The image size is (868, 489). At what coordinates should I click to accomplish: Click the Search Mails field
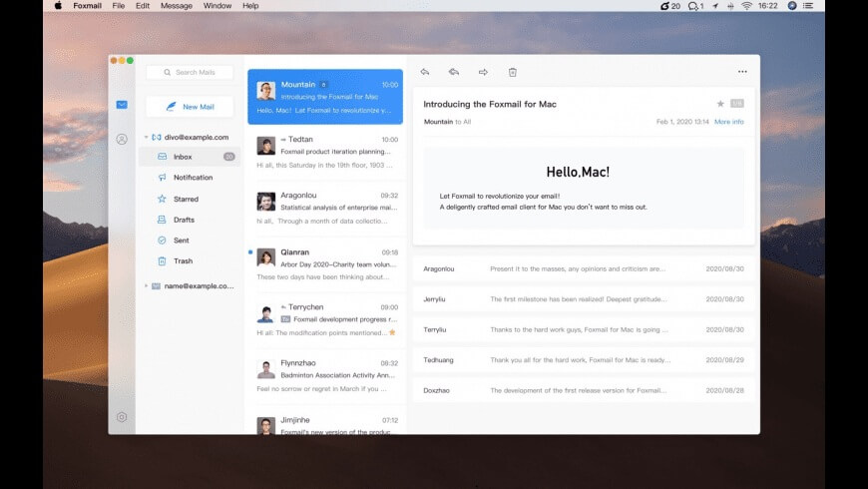coord(190,73)
